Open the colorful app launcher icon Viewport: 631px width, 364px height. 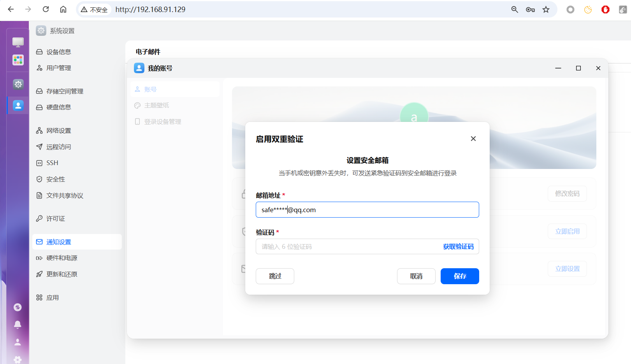tap(17, 60)
